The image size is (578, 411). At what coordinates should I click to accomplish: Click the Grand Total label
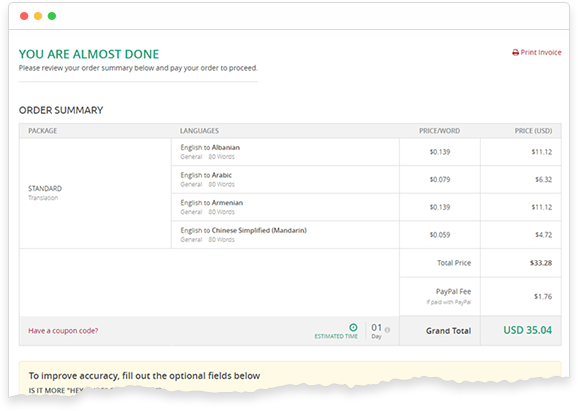pyautogui.click(x=449, y=331)
